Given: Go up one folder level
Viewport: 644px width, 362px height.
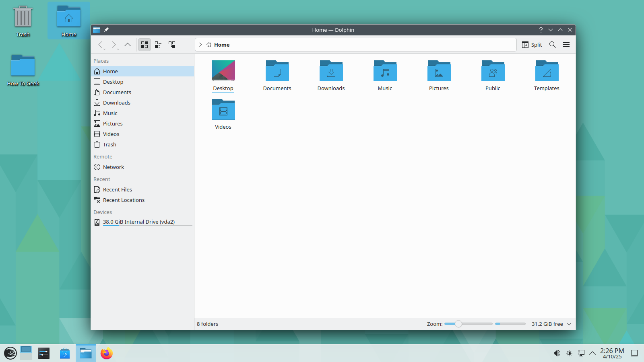Looking at the screenshot, I should 128,45.
